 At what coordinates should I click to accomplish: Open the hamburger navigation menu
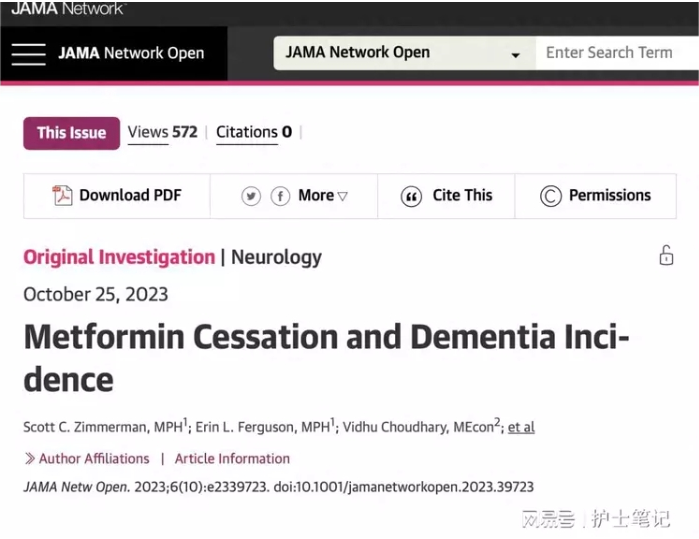[x=29, y=54]
